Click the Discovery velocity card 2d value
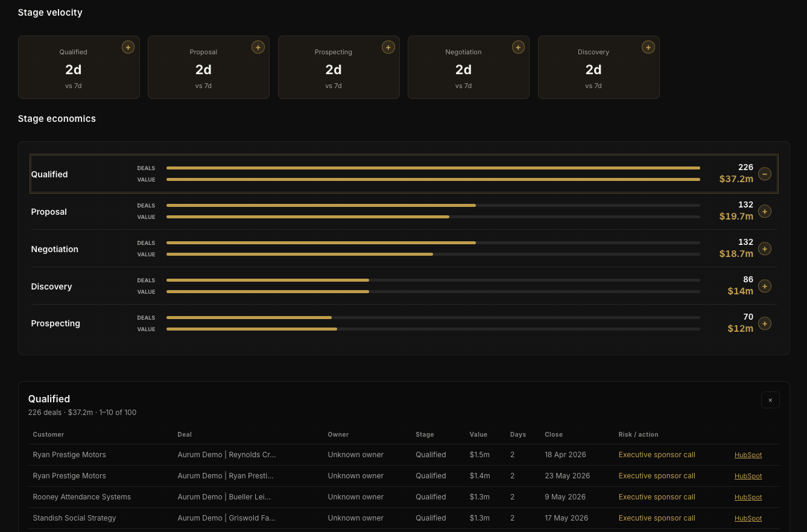The image size is (807, 532). coord(593,69)
